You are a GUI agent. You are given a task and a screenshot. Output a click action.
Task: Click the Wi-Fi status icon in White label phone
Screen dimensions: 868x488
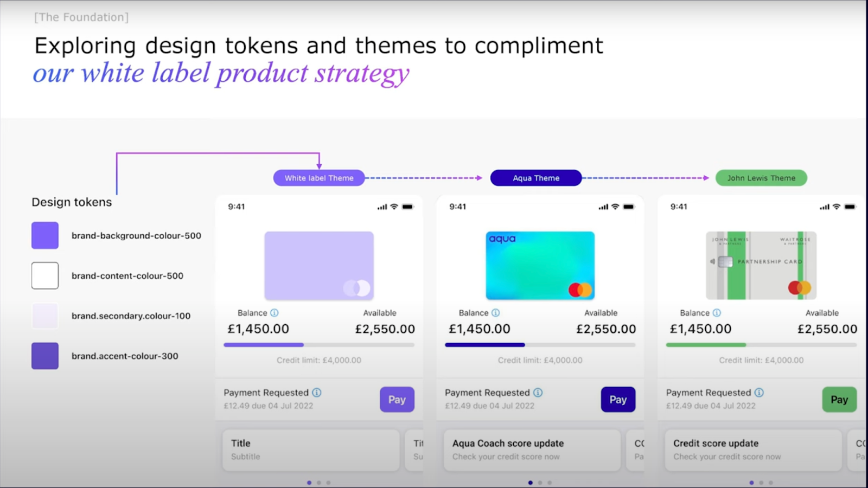click(x=394, y=207)
